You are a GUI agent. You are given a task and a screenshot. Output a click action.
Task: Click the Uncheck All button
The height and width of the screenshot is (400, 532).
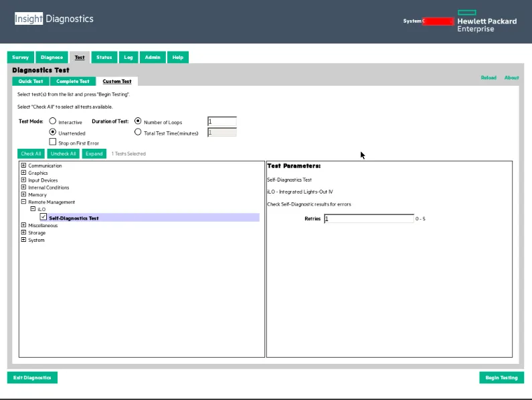(x=64, y=153)
